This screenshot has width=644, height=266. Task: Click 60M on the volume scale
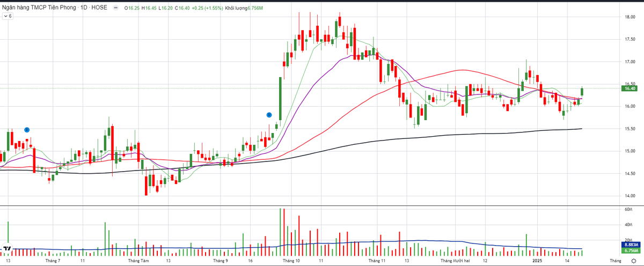(x=629, y=210)
